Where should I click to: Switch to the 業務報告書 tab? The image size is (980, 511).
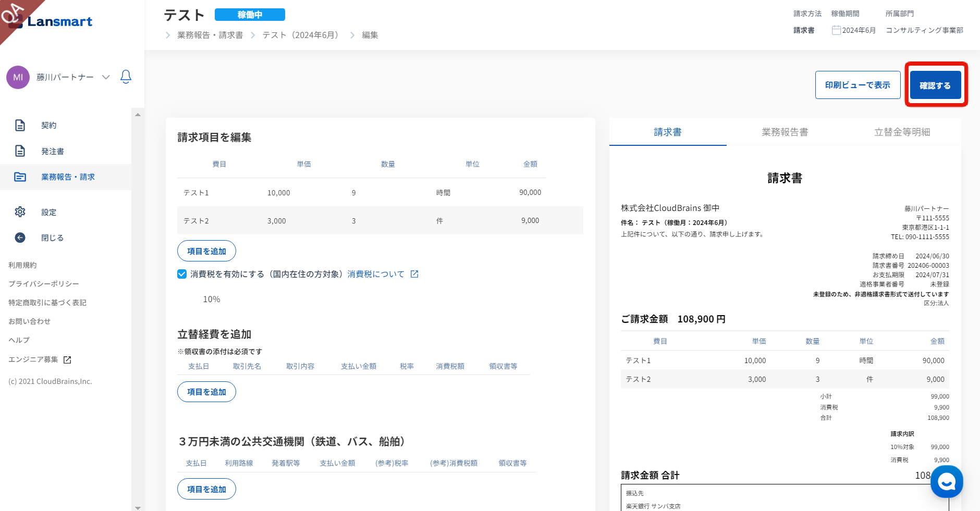tap(785, 132)
